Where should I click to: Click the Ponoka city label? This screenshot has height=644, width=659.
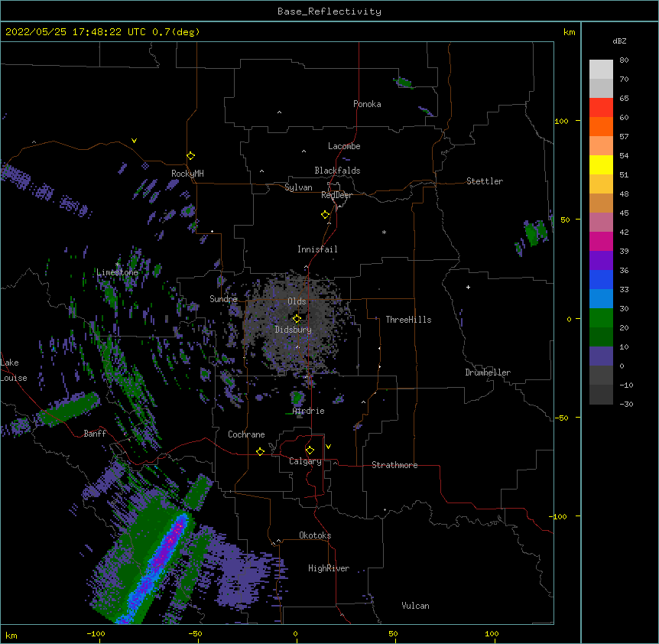367,104
